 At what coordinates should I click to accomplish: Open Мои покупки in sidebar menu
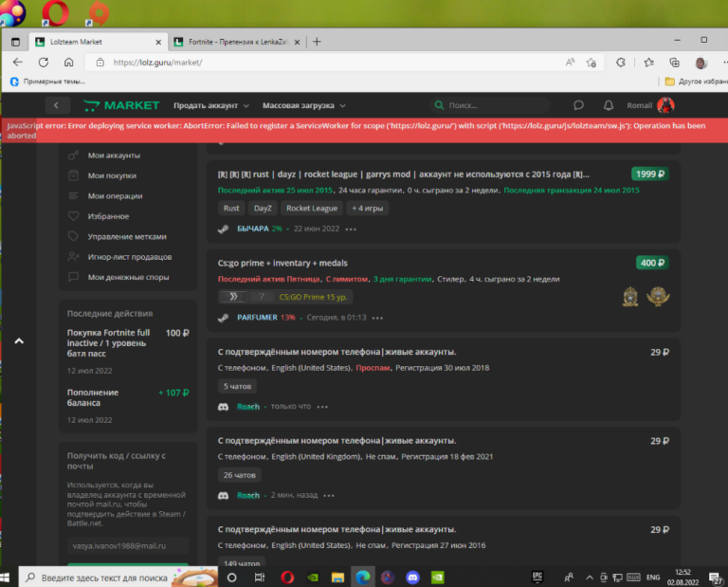[112, 175]
